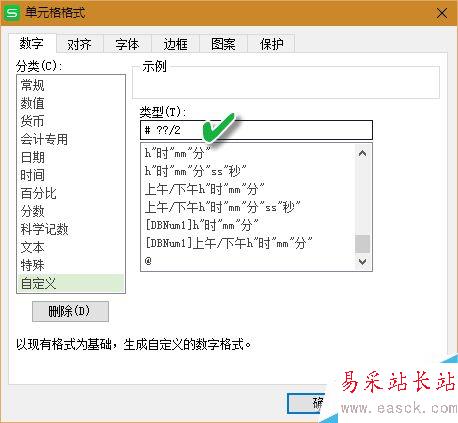
Task: Click the 类型 input field containing # ??/2
Action: 256,130
